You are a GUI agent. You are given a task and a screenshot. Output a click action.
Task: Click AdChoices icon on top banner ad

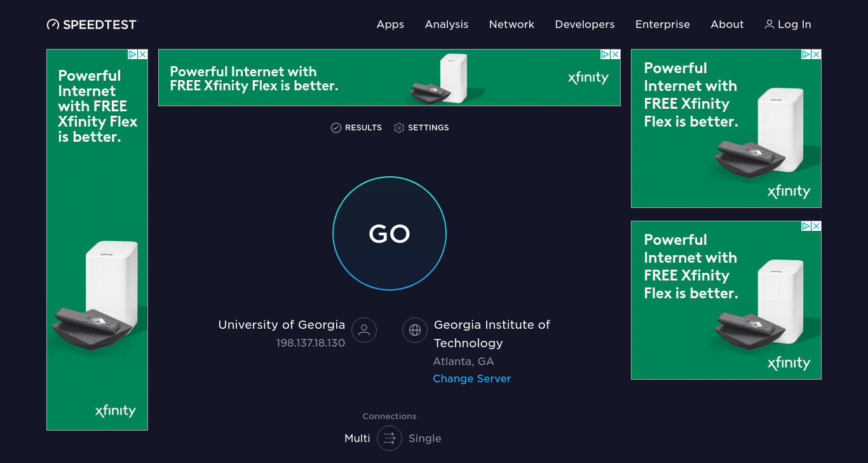[x=606, y=55]
